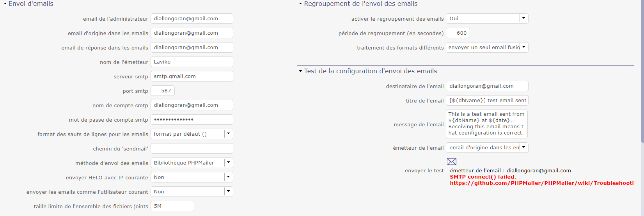
Task: Click the message de l'email text area
Action: tap(486, 124)
